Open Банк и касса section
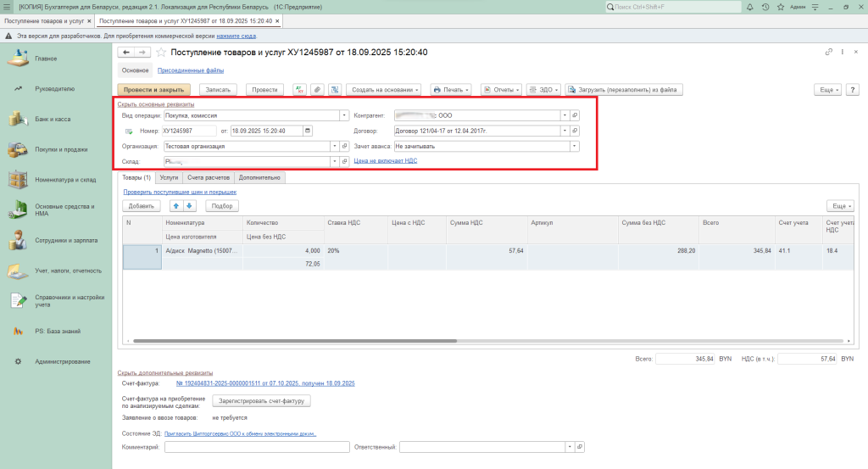The width and height of the screenshot is (868, 469). tap(53, 119)
